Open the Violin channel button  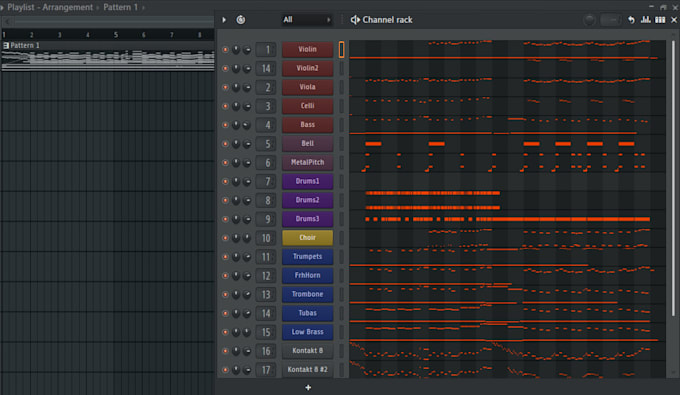[307, 49]
